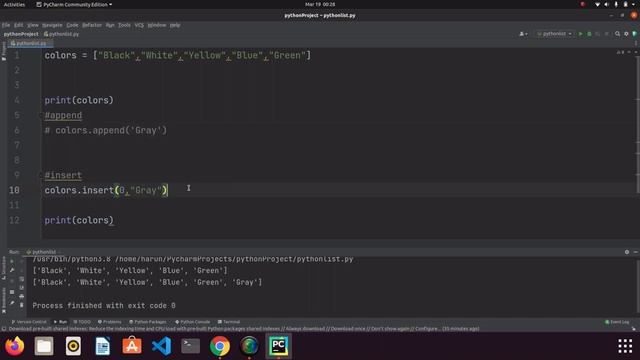Open the Event Log

coord(617,322)
